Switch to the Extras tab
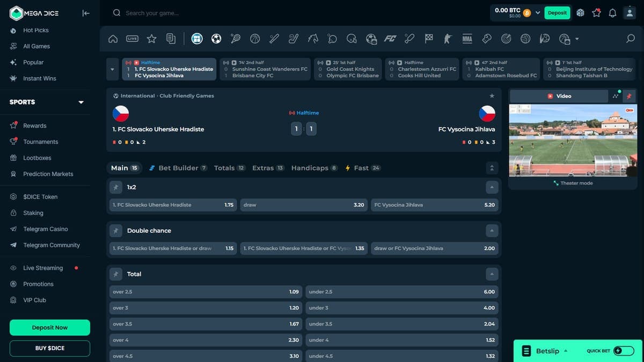This screenshot has width=644, height=362. pos(268,168)
